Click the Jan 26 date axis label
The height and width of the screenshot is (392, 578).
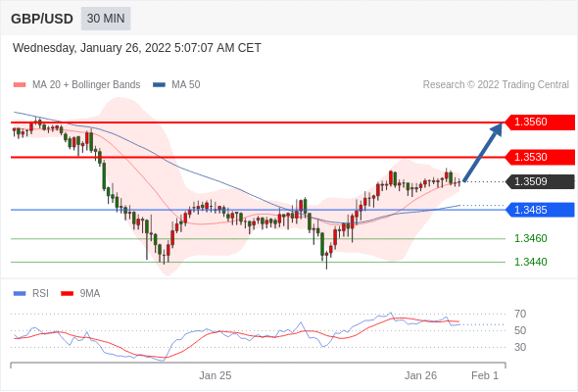pyautogui.click(x=420, y=375)
